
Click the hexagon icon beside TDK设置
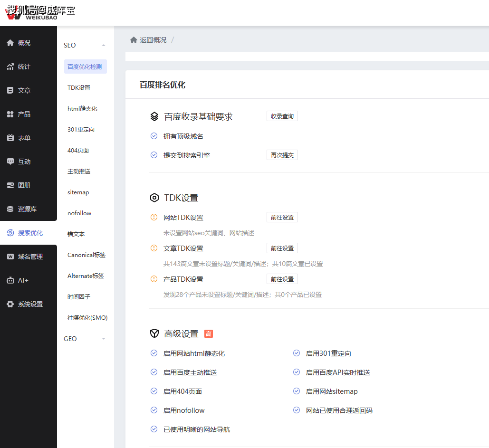point(154,198)
